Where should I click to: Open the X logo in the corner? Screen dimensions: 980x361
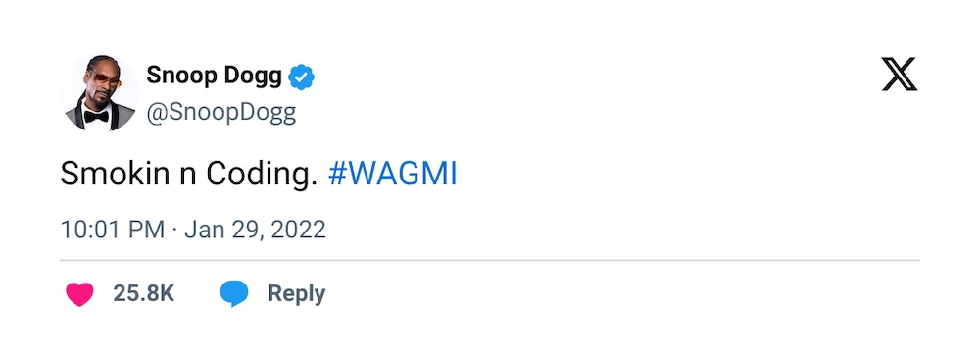coord(900,75)
